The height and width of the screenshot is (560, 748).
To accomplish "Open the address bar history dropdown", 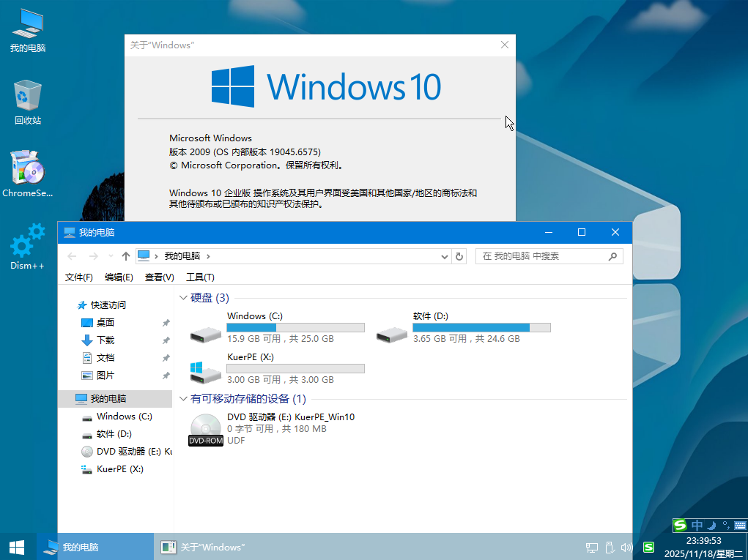I will coord(445,256).
